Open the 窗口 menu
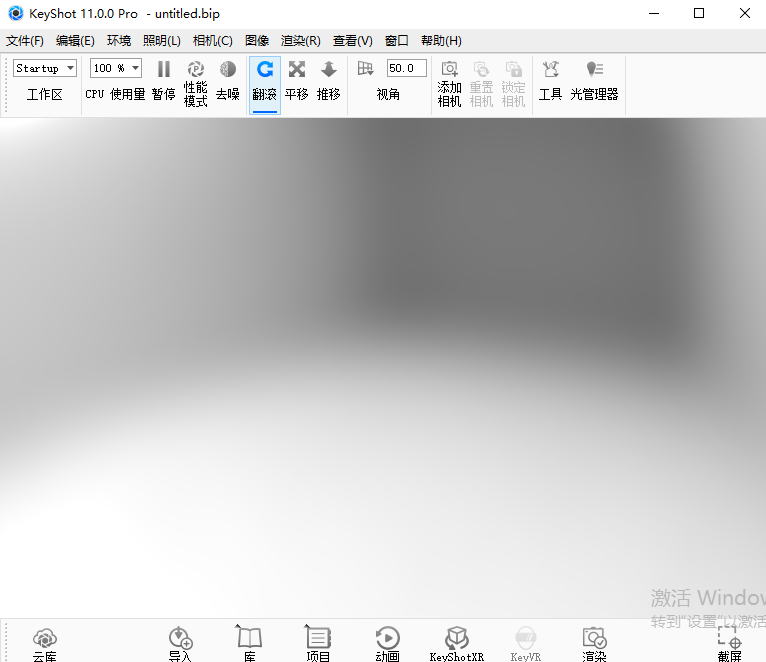This screenshot has height=662, width=766. pos(397,41)
